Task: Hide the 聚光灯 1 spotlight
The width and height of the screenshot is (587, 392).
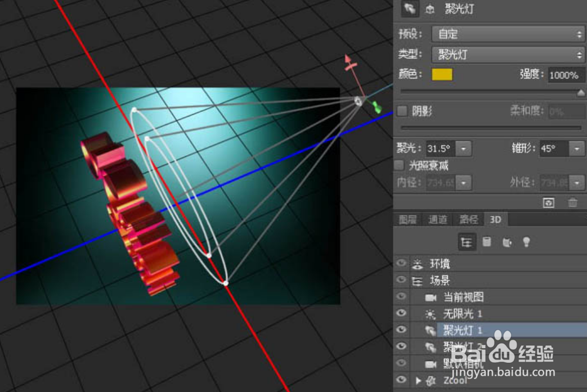Action: (x=401, y=329)
